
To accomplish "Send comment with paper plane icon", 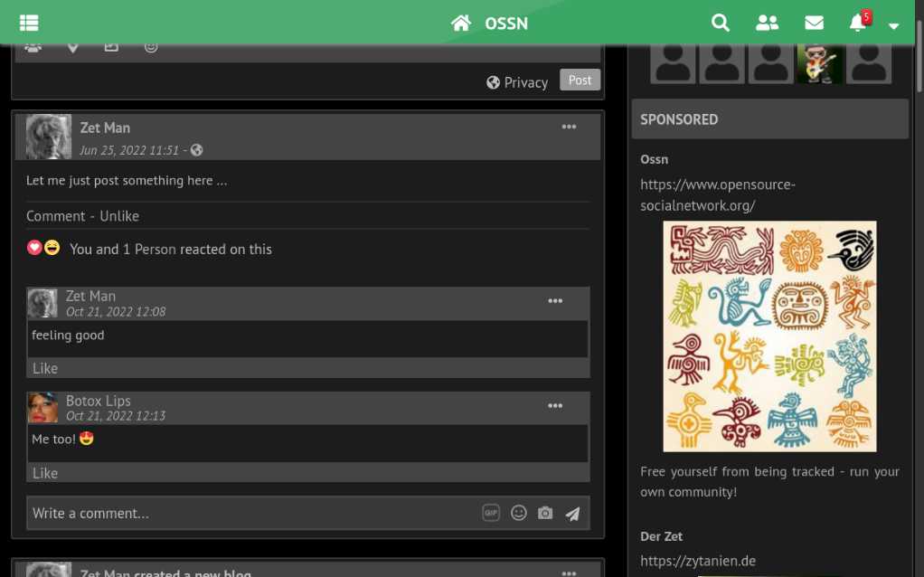I will pos(572,514).
